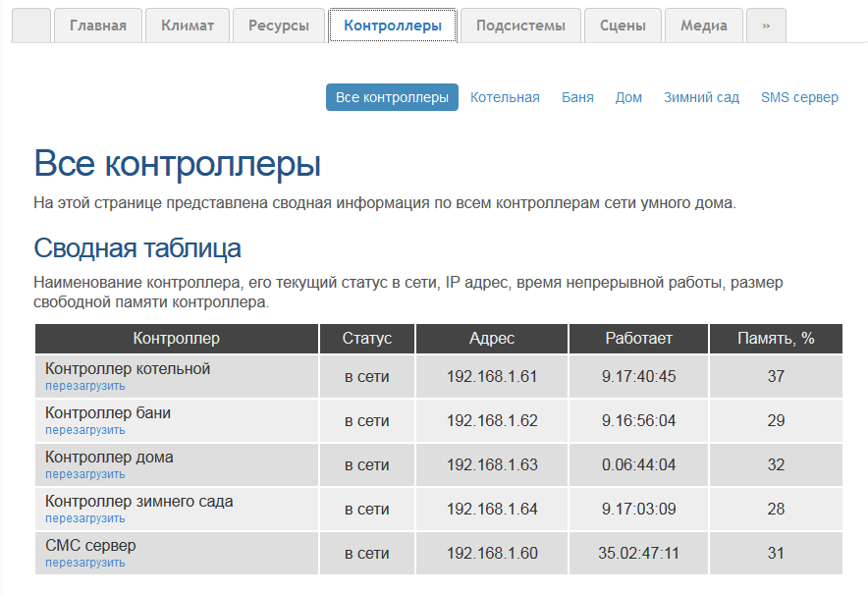
Task: Click the small icon tab before Главная
Action: coord(30,26)
